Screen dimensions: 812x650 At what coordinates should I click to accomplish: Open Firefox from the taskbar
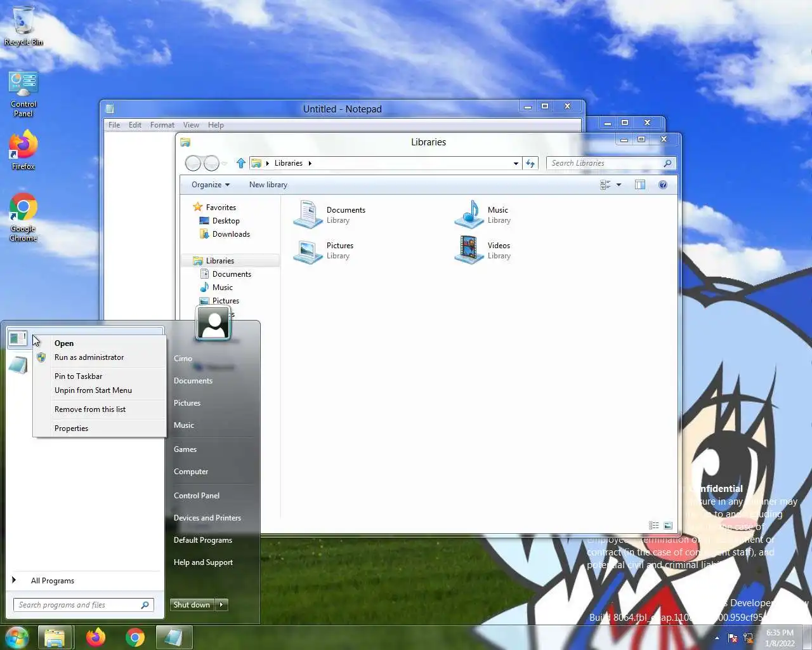[96, 637]
